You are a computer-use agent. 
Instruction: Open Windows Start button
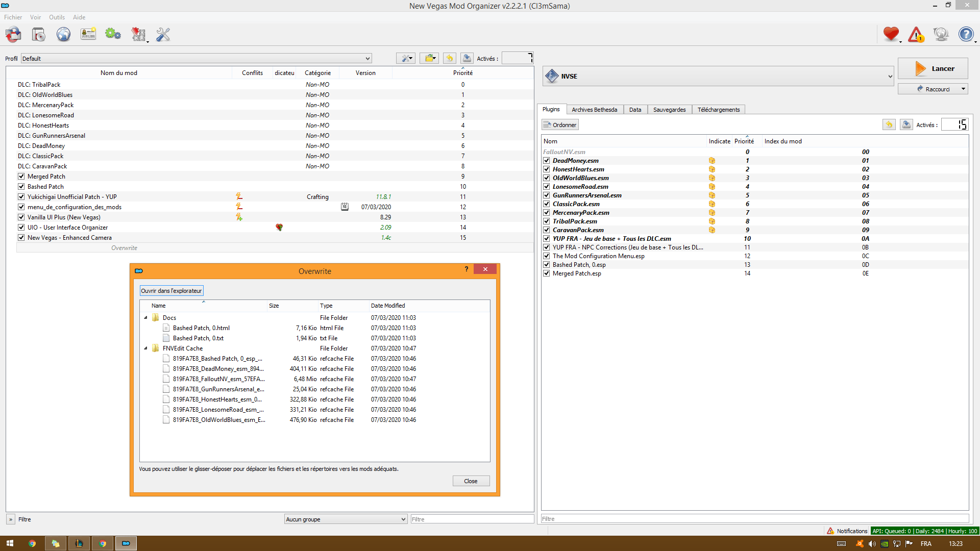point(10,543)
